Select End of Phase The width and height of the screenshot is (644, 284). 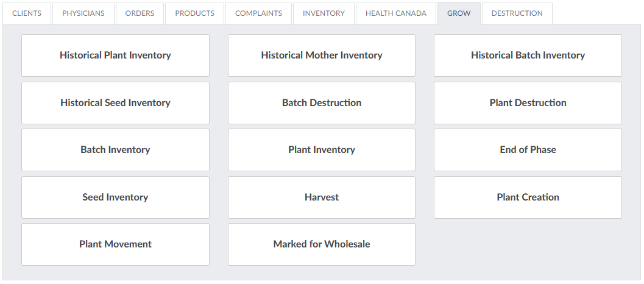pos(528,150)
